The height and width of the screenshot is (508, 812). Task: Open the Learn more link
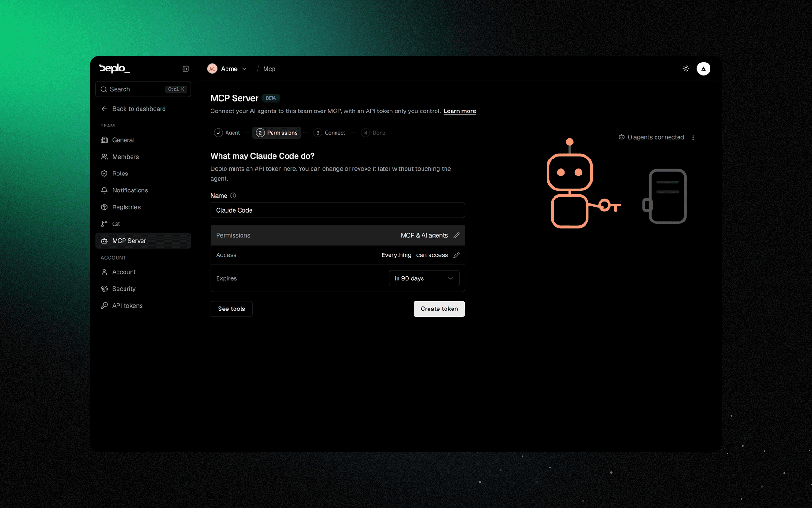(x=460, y=111)
